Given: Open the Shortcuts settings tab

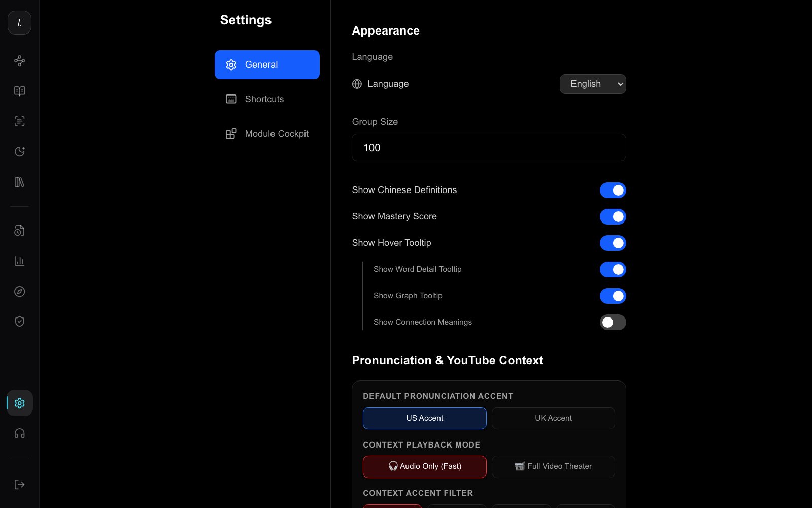Looking at the screenshot, I should pos(267,99).
